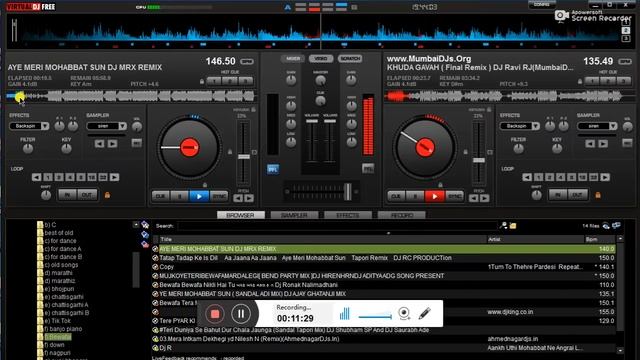Click left deck pitch slider handle
The height and width of the screenshot is (360, 640).
tap(244, 157)
